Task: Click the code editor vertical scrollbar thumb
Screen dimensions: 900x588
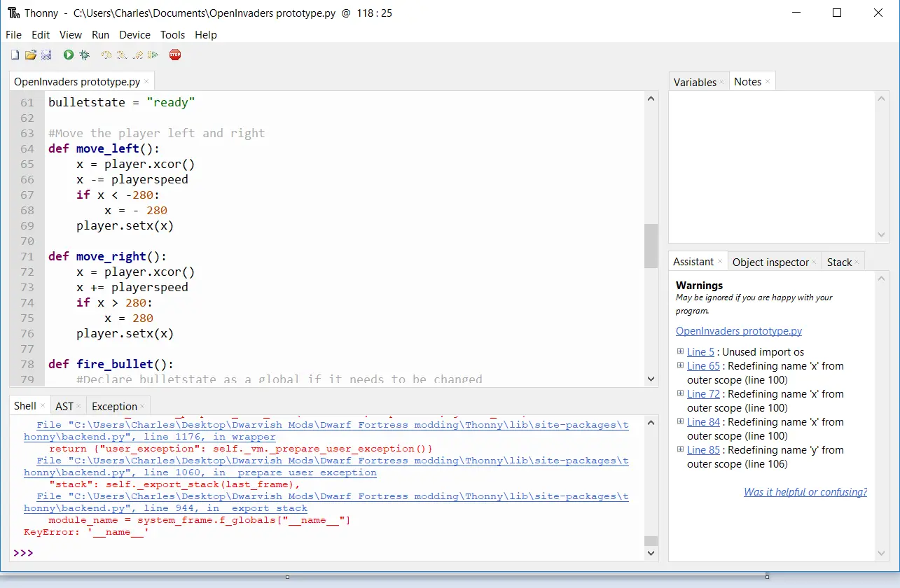Action: pos(651,246)
